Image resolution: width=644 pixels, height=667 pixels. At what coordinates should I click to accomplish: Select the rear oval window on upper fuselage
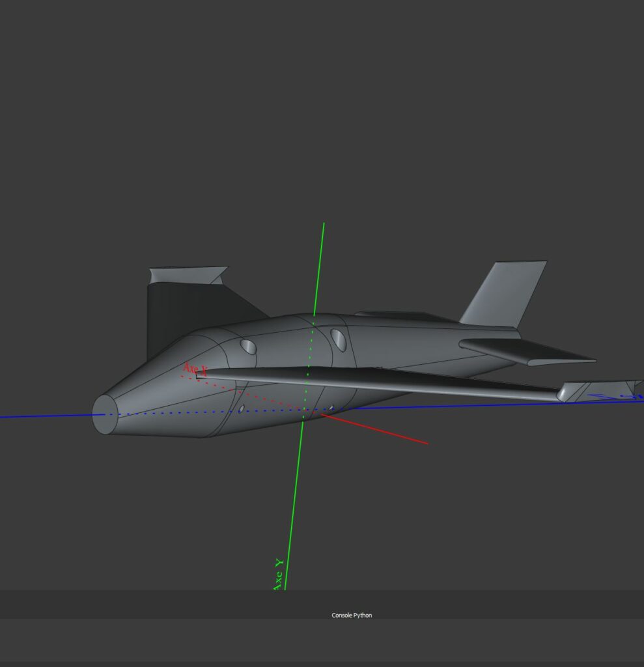click(x=339, y=340)
